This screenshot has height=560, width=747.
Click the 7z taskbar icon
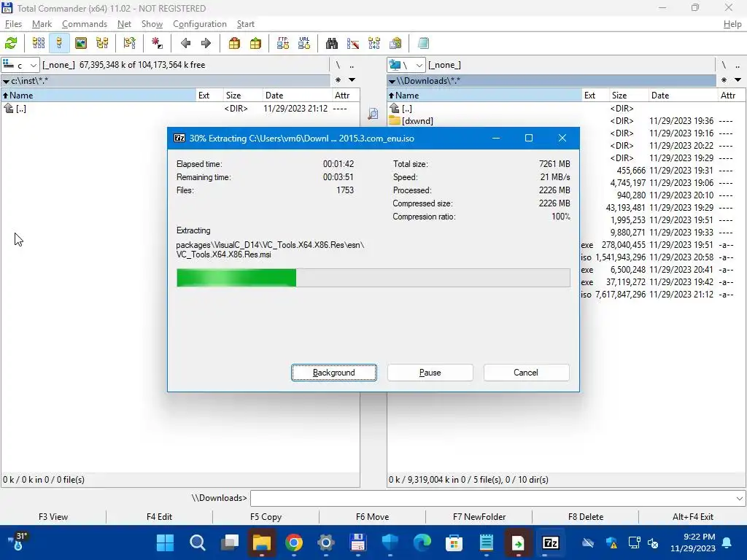(x=550, y=542)
